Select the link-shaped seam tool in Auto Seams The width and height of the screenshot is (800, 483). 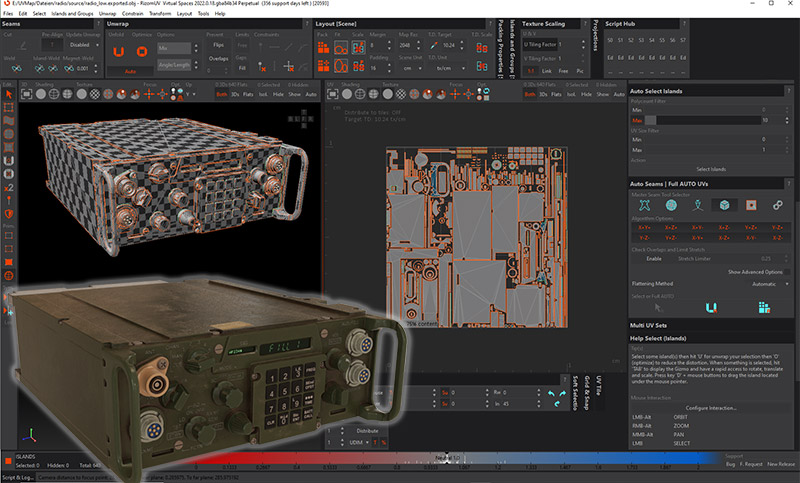(x=776, y=204)
